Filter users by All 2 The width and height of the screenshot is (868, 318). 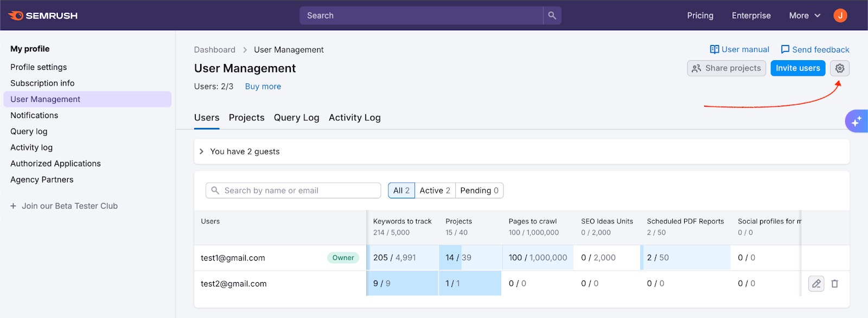point(401,191)
